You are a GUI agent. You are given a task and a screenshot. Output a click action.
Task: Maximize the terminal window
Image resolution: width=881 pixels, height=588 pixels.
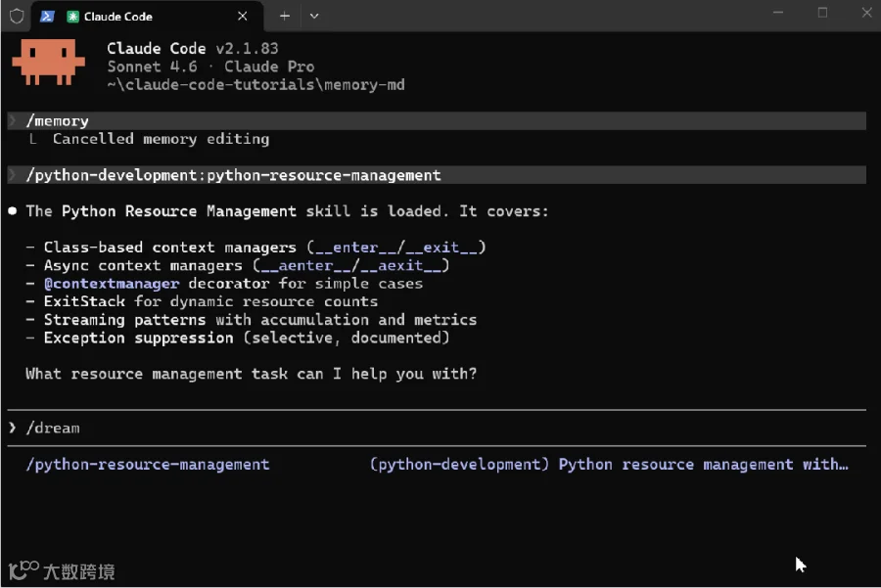[x=822, y=13]
